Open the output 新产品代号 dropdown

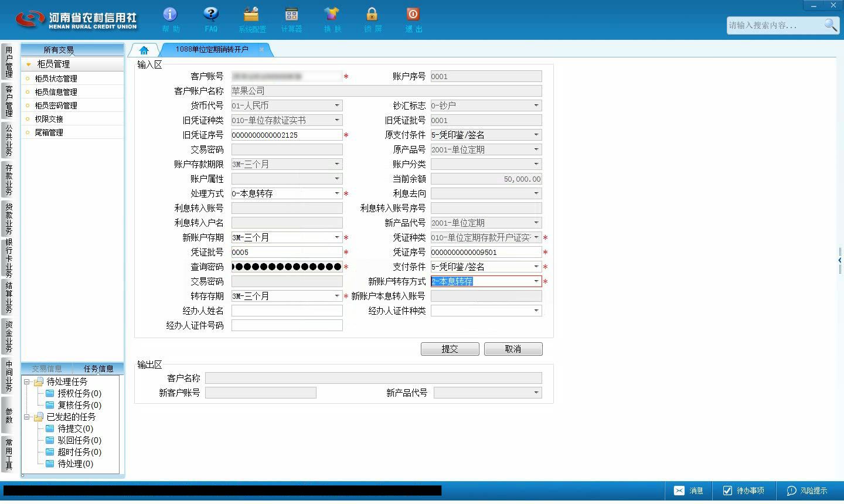[536, 393]
